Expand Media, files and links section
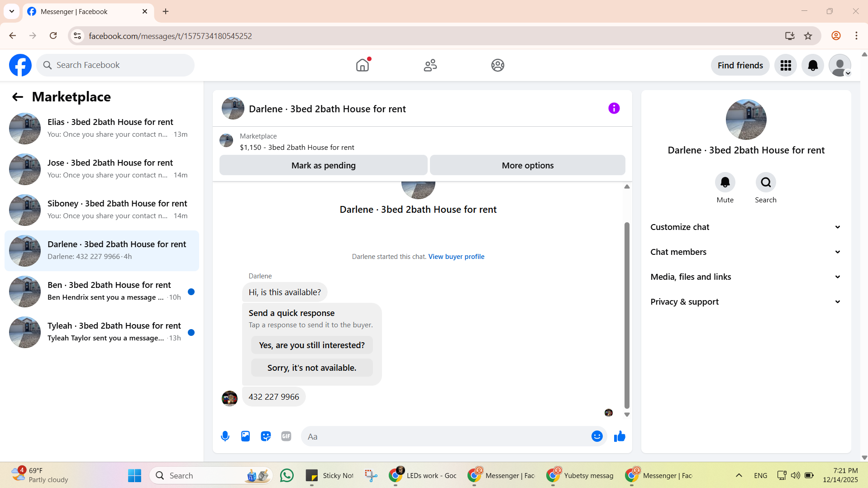Screen dimensions: 868x488 click(x=746, y=277)
